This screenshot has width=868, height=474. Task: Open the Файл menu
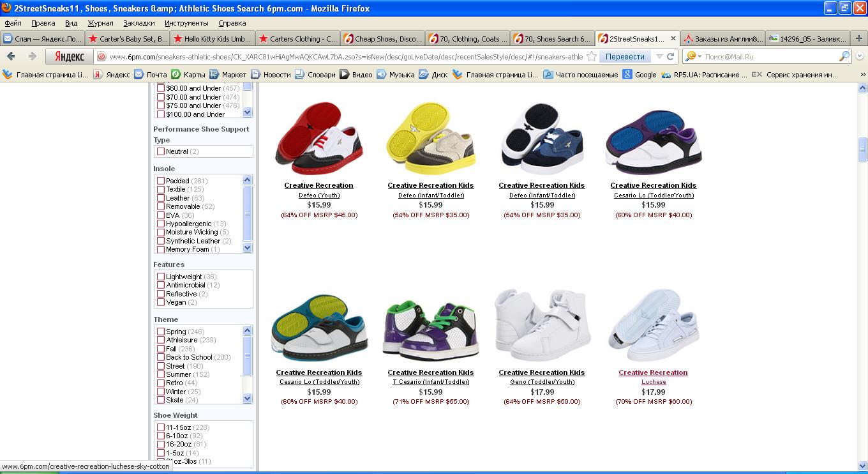(x=13, y=23)
